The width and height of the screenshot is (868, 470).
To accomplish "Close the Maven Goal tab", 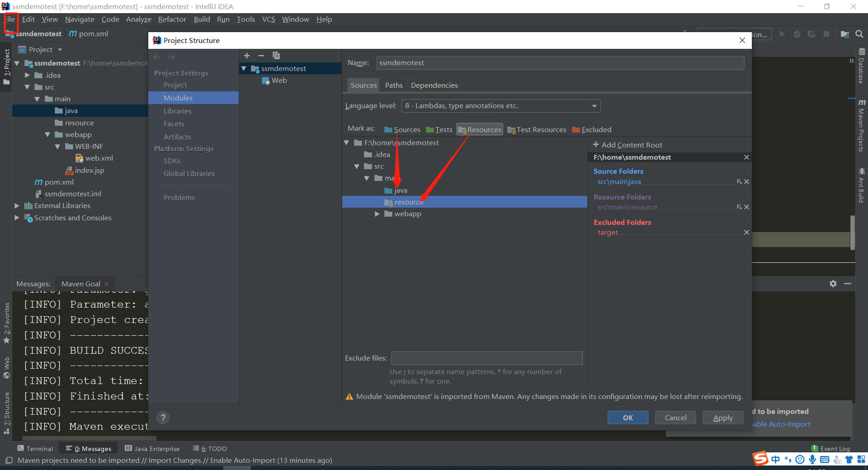I will [107, 284].
